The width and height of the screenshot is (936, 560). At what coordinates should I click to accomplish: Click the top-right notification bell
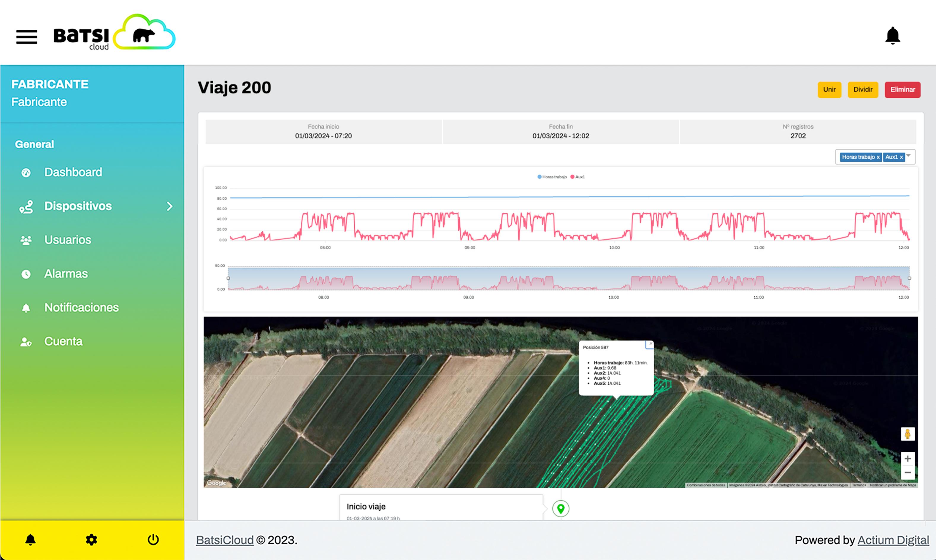click(x=893, y=36)
